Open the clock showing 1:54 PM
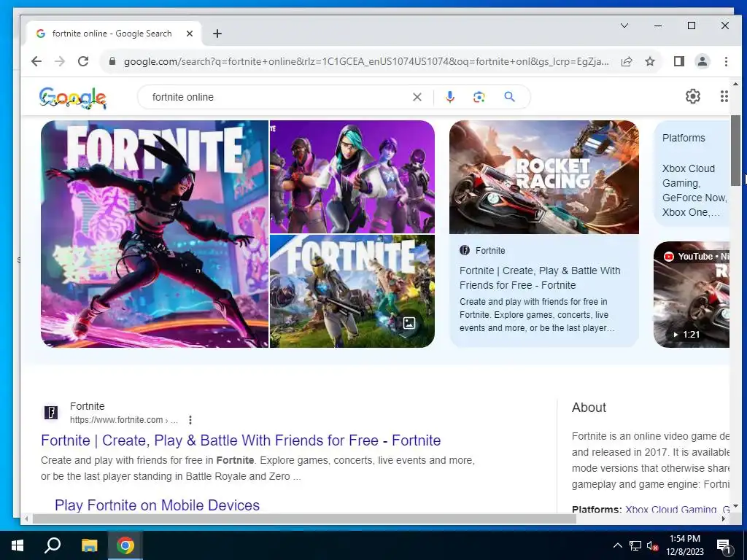Screen dimensions: 747x560 [x=685, y=545]
